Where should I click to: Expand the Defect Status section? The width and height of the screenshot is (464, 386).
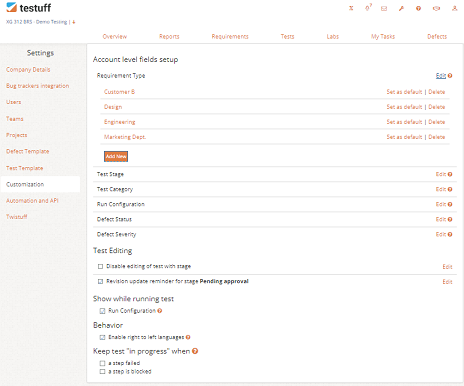tap(114, 219)
